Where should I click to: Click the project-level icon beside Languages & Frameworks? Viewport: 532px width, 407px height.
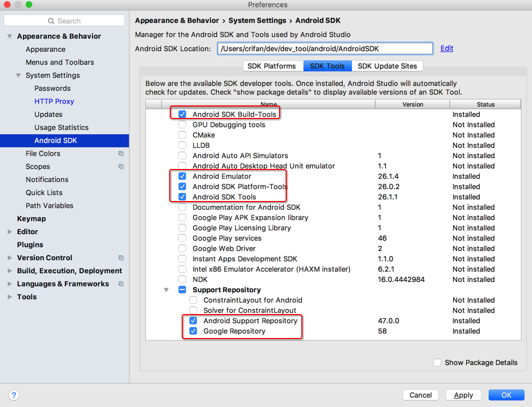pyautogui.click(x=121, y=284)
